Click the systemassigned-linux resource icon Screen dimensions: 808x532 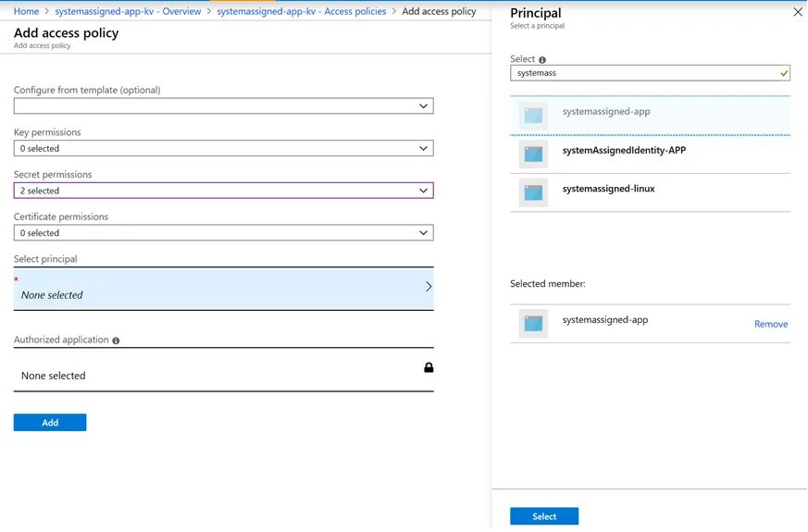click(533, 192)
